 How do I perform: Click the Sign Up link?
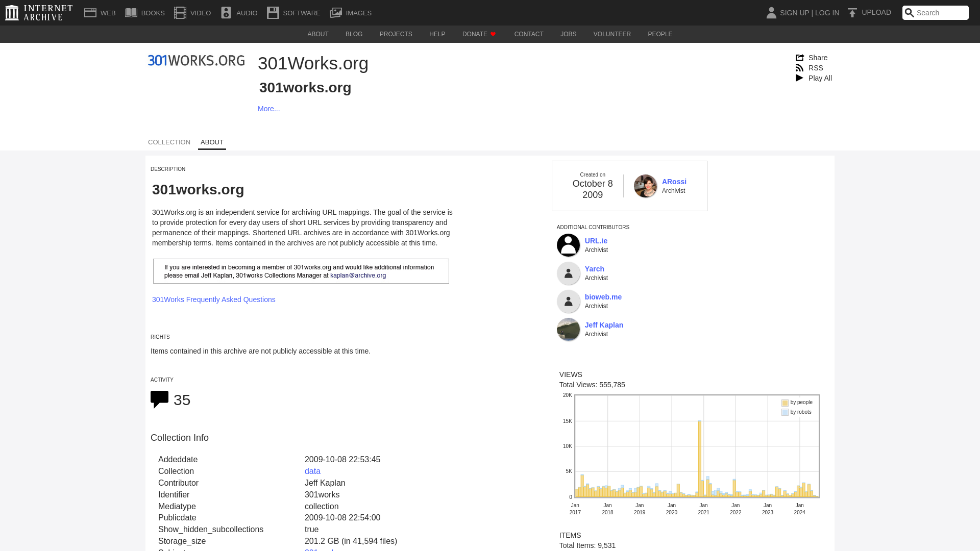click(x=794, y=13)
